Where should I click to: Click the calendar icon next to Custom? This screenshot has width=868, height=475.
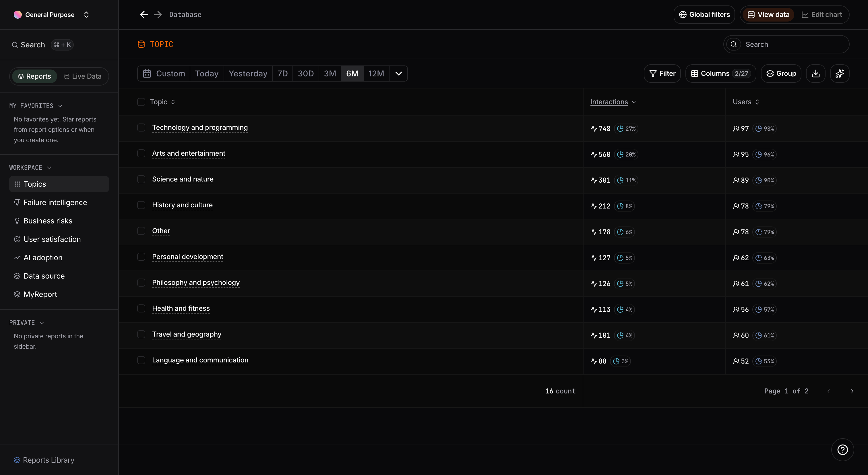point(147,74)
